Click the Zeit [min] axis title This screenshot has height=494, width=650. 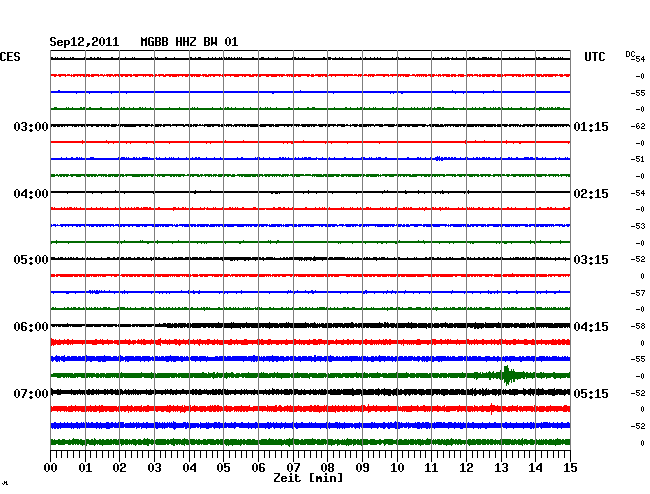pos(308,478)
